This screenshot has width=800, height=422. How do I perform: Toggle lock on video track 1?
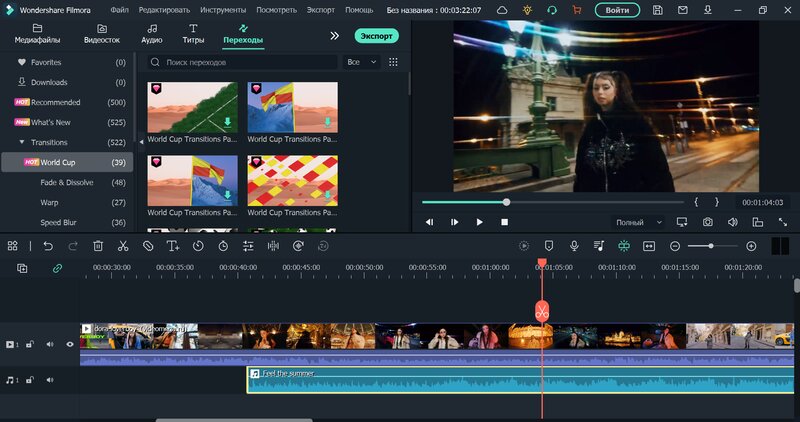point(30,344)
